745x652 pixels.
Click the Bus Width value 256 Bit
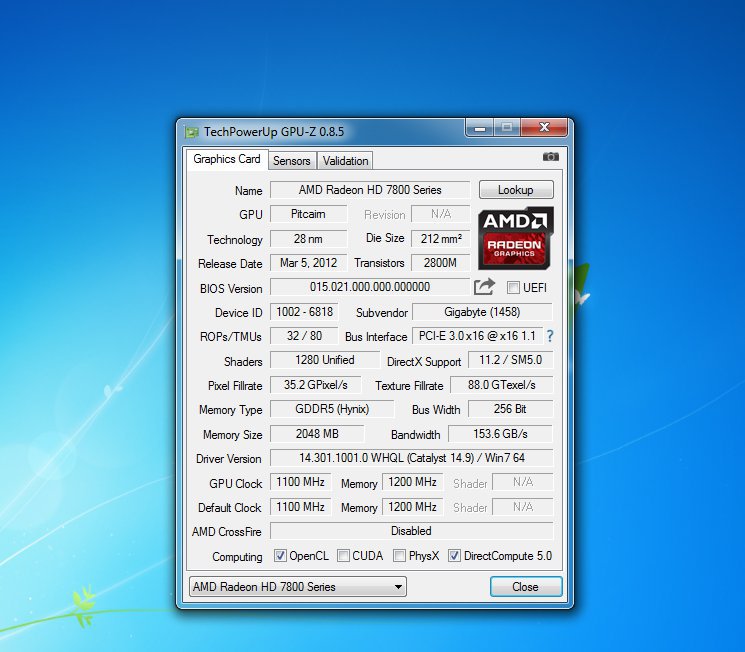tap(511, 409)
